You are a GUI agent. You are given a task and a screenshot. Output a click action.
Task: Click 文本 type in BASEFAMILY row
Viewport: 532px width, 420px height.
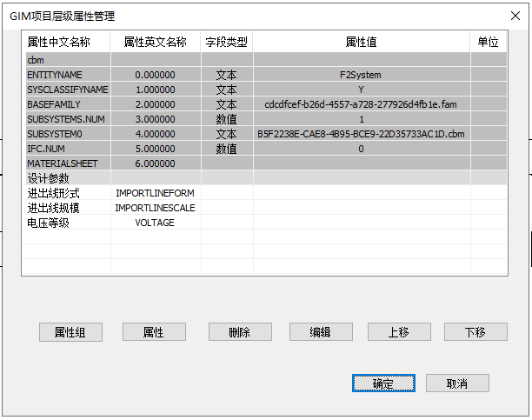click(227, 104)
